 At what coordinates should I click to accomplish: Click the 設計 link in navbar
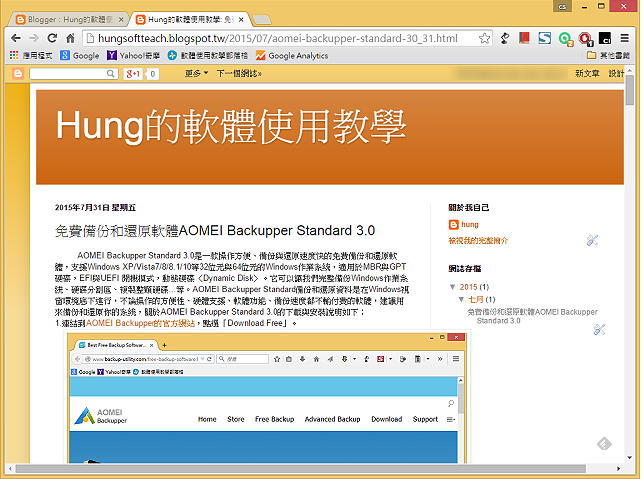tap(616, 74)
